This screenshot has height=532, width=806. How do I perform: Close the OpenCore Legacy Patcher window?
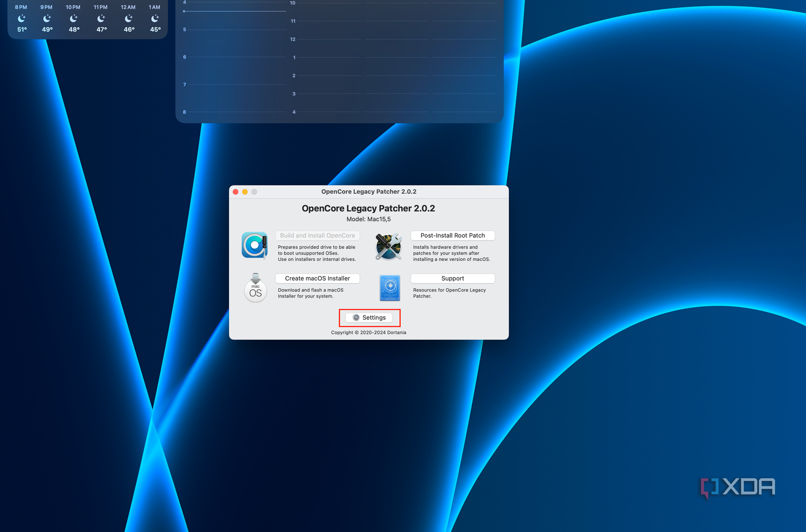tap(235, 192)
